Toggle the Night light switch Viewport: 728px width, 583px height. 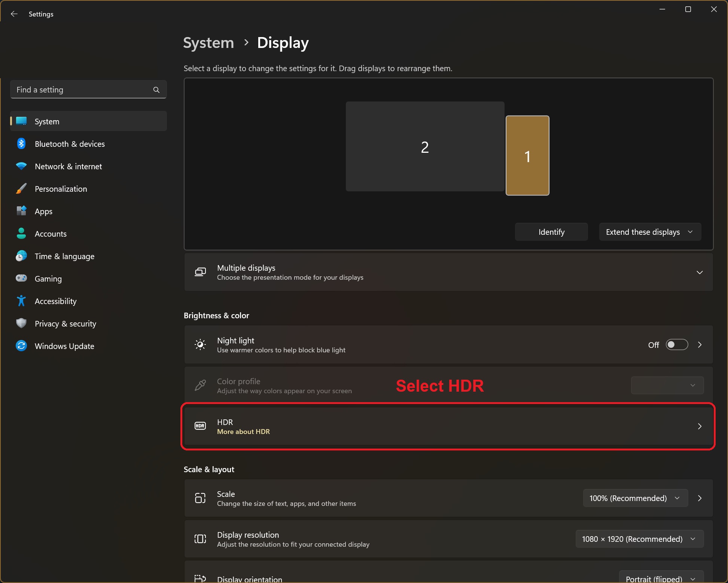677,344
